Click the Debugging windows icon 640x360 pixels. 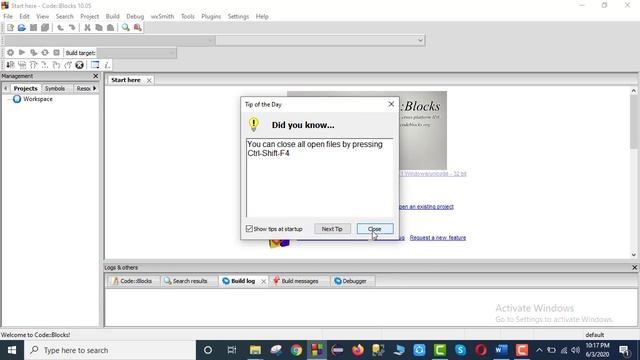pos(95,65)
